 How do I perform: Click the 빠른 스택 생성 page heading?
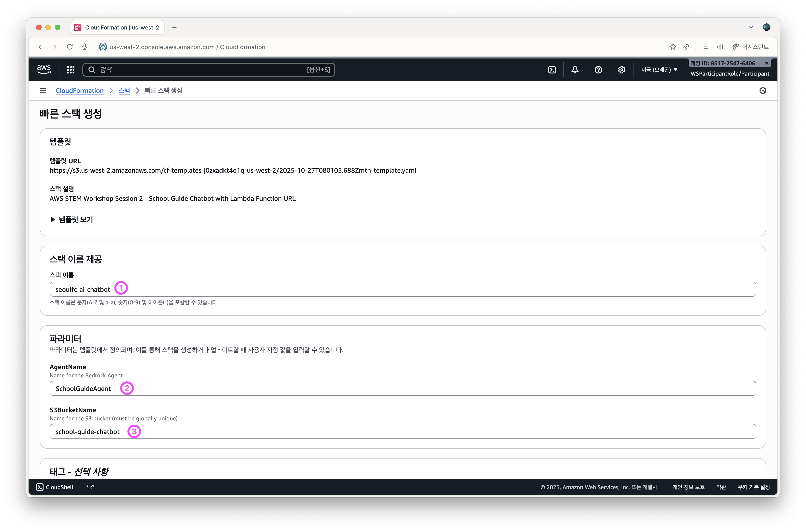(x=71, y=114)
